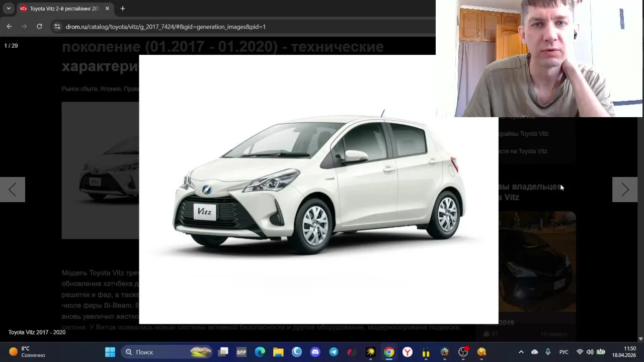Open Yandex Browser from taskbar
The image size is (644, 362).
(x=408, y=352)
